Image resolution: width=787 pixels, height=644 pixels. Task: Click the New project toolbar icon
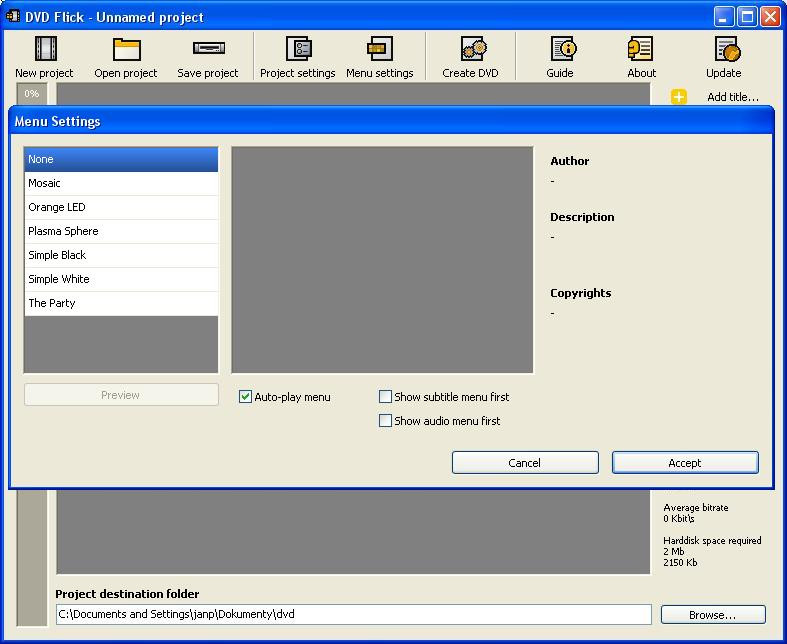[46, 49]
